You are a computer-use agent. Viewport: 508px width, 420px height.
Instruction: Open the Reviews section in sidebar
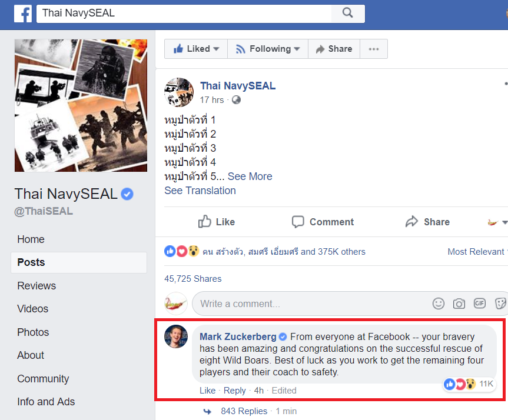pos(36,286)
